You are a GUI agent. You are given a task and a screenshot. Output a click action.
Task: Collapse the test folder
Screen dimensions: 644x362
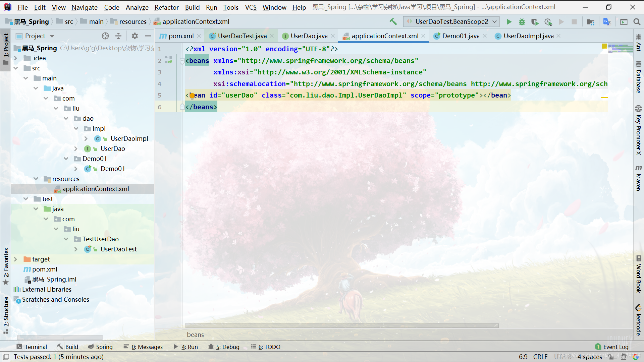(25, 199)
